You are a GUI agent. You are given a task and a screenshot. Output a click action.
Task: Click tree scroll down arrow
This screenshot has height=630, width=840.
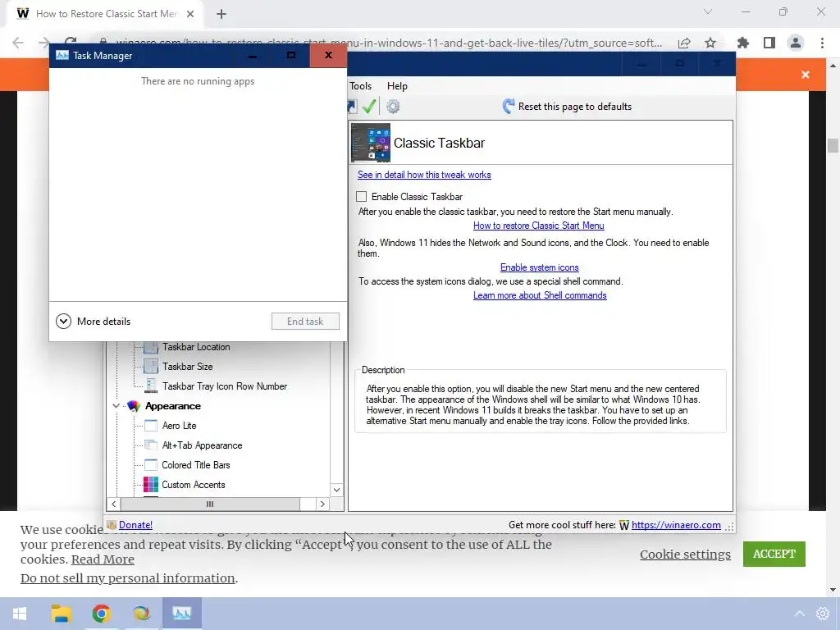click(x=336, y=490)
